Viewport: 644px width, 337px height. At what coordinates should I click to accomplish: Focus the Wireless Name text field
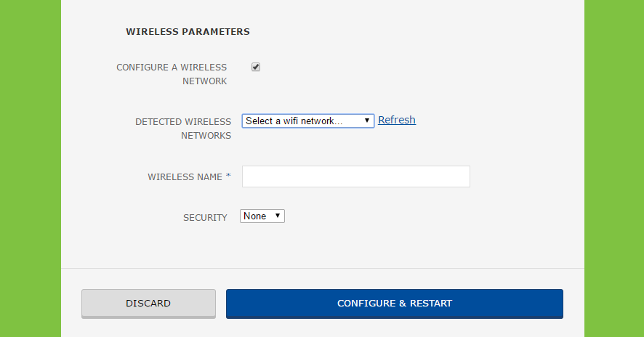355,176
